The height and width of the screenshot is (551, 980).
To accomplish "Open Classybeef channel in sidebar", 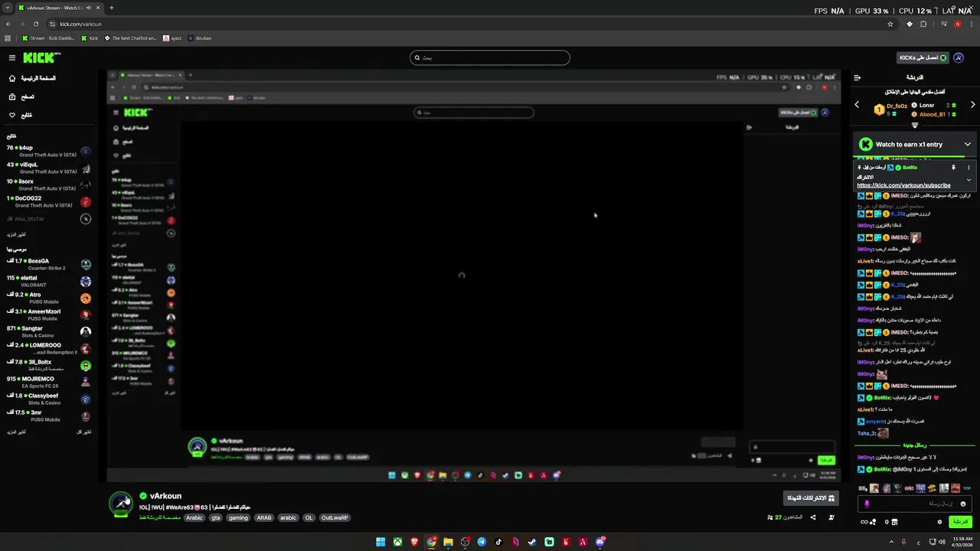I will click(47, 399).
